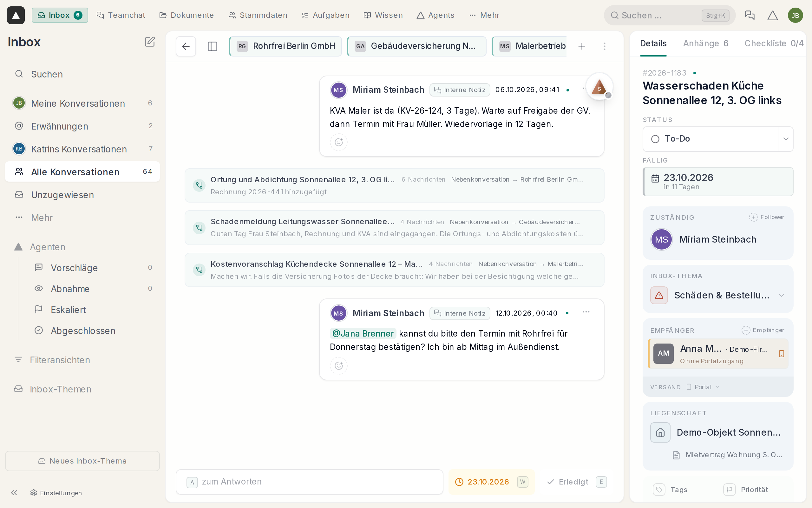Toggle the side panel layout icon
Screen dimensions: 812x508
point(213,46)
